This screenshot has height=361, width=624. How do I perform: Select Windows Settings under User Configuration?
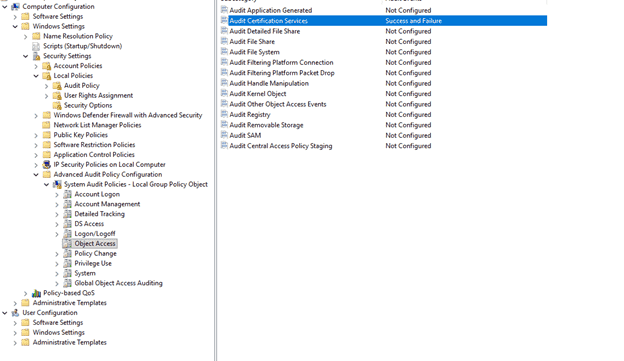pyautogui.click(x=58, y=332)
